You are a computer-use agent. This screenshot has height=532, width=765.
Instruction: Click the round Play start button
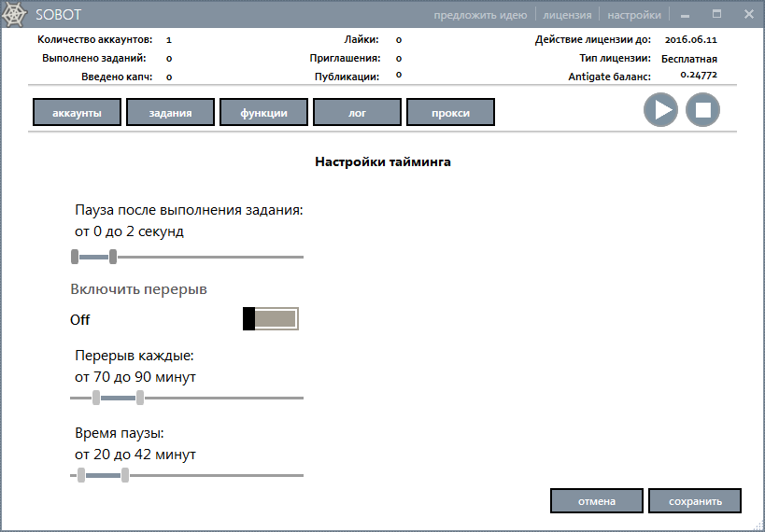660,110
